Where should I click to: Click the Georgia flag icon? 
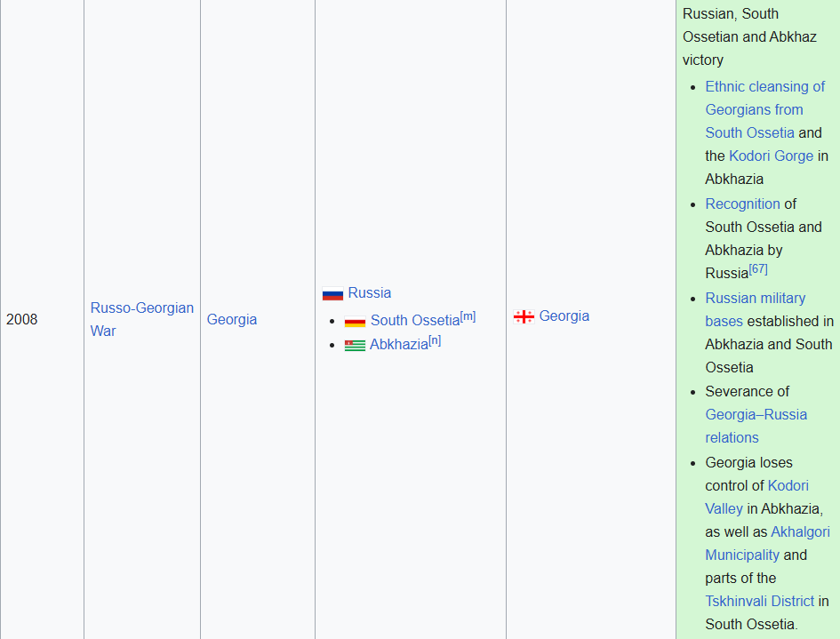click(x=524, y=317)
